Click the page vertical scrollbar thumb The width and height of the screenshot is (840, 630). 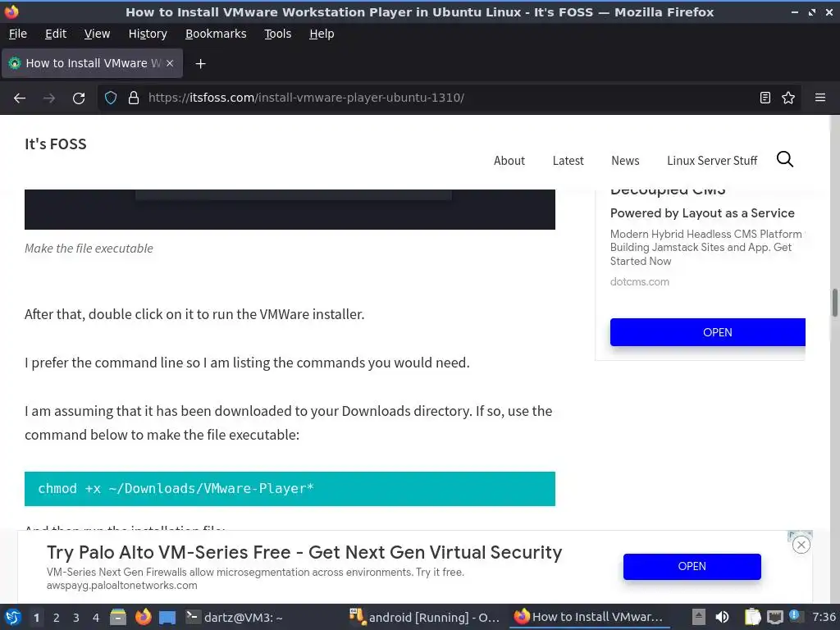[834, 303]
